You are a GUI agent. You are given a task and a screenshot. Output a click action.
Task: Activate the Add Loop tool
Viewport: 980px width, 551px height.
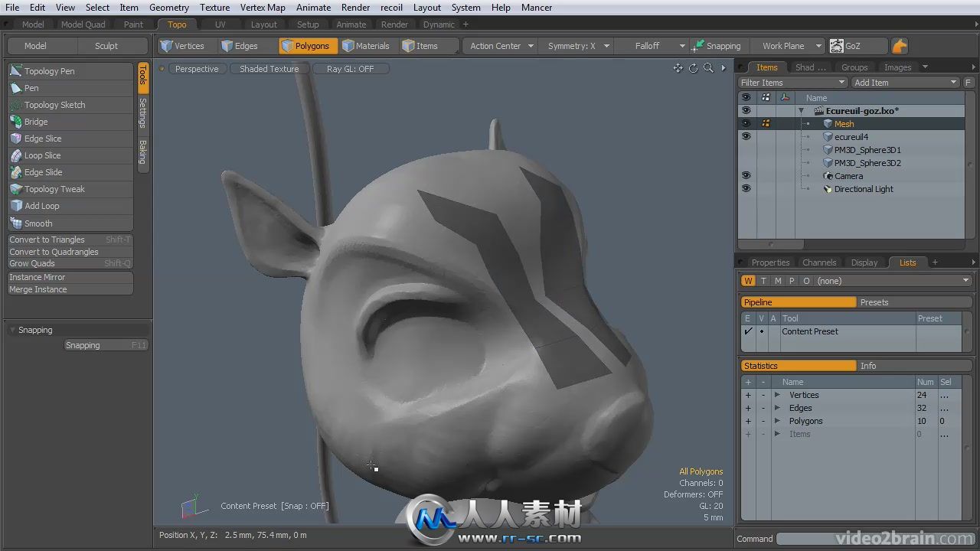pyautogui.click(x=70, y=206)
